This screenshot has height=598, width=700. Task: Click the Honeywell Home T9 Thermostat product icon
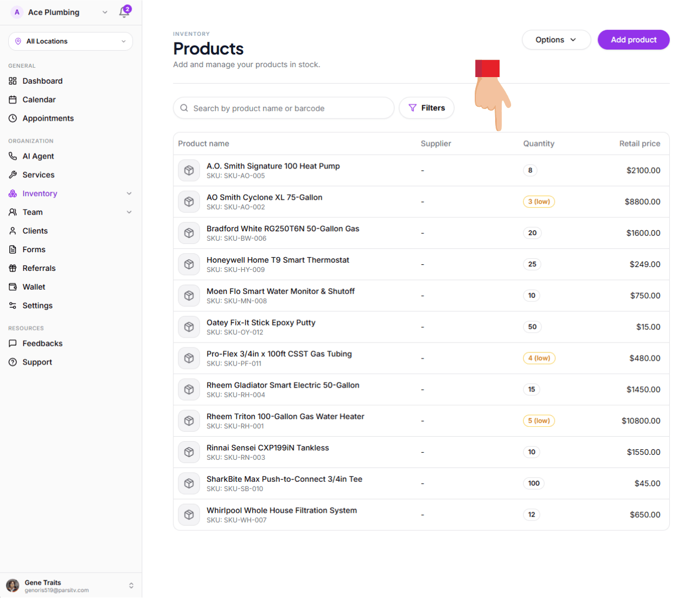click(189, 265)
